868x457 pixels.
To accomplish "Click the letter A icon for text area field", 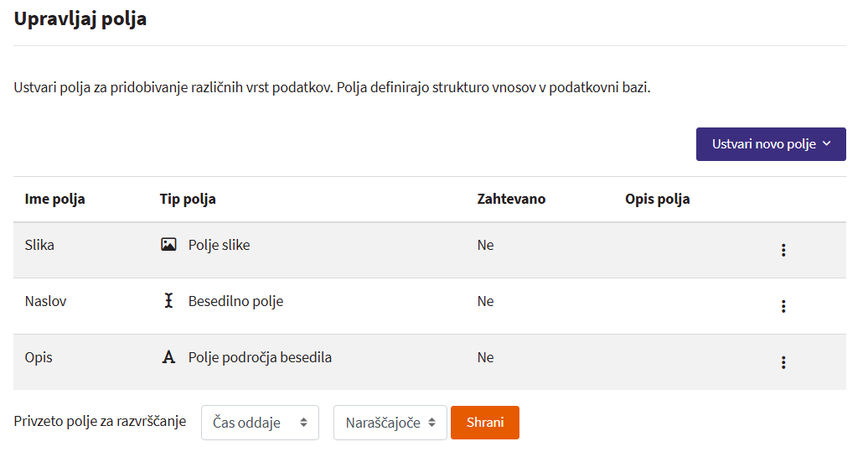I will [x=168, y=357].
